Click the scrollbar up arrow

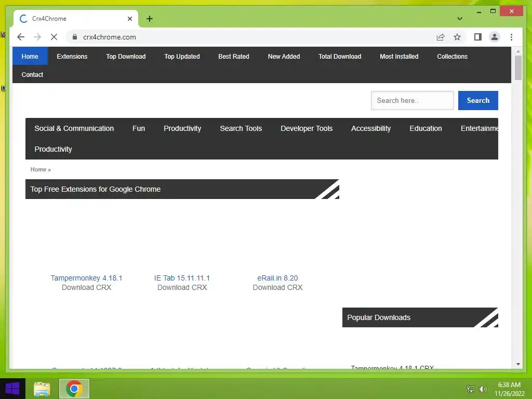pyautogui.click(x=518, y=51)
